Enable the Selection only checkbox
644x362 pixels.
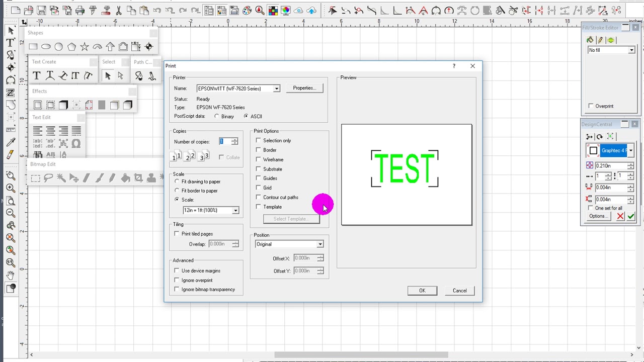click(x=259, y=140)
